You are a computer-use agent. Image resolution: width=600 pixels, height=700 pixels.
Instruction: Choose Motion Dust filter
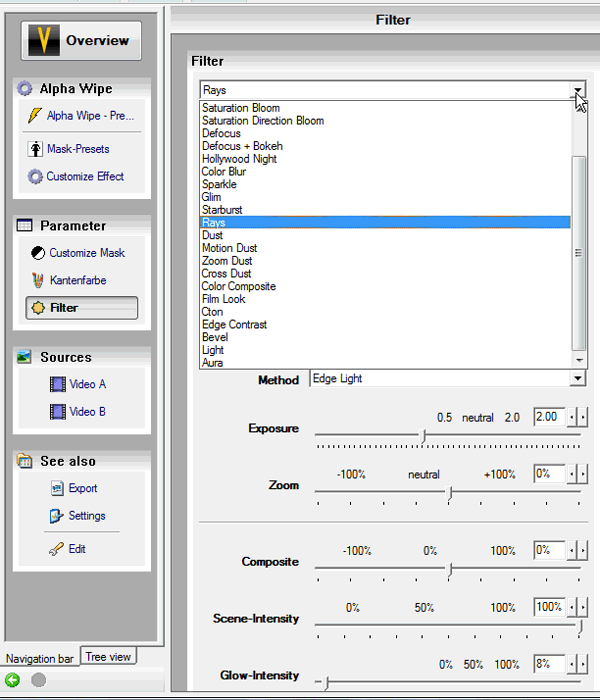coord(229,248)
